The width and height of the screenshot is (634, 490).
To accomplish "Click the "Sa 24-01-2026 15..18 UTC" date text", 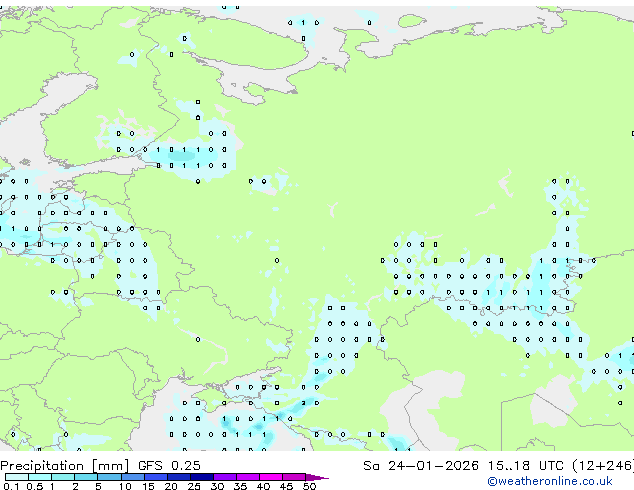I will (463, 466).
